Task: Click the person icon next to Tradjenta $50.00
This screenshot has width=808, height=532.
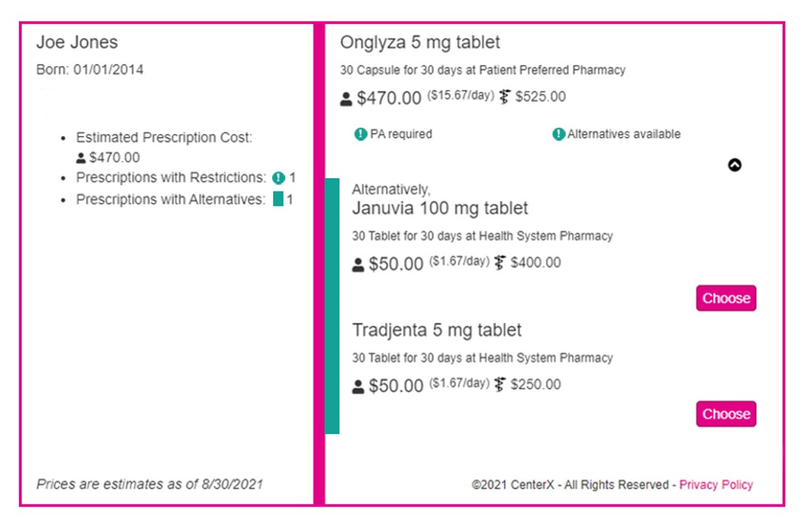Action: [358, 387]
